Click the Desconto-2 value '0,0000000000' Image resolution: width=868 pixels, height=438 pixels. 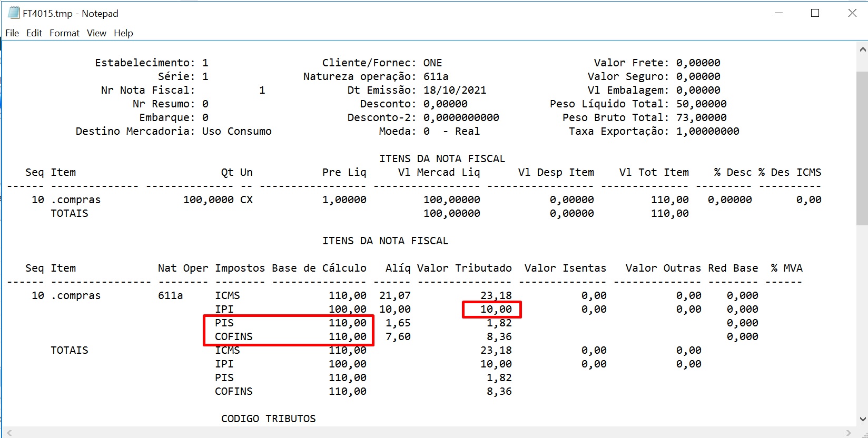pyautogui.click(x=461, y=117)
